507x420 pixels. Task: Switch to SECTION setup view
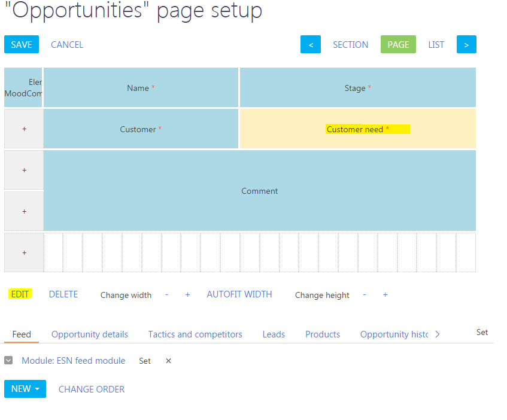coord(350,44)
